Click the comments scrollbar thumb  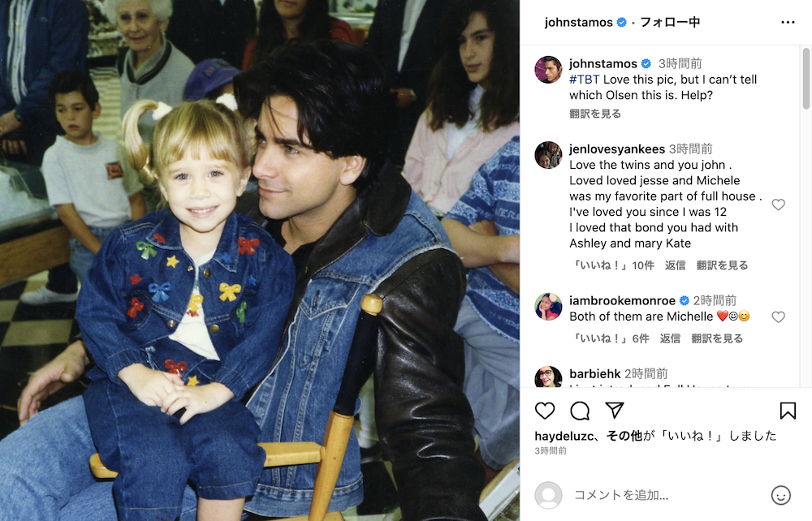[806, 79]
